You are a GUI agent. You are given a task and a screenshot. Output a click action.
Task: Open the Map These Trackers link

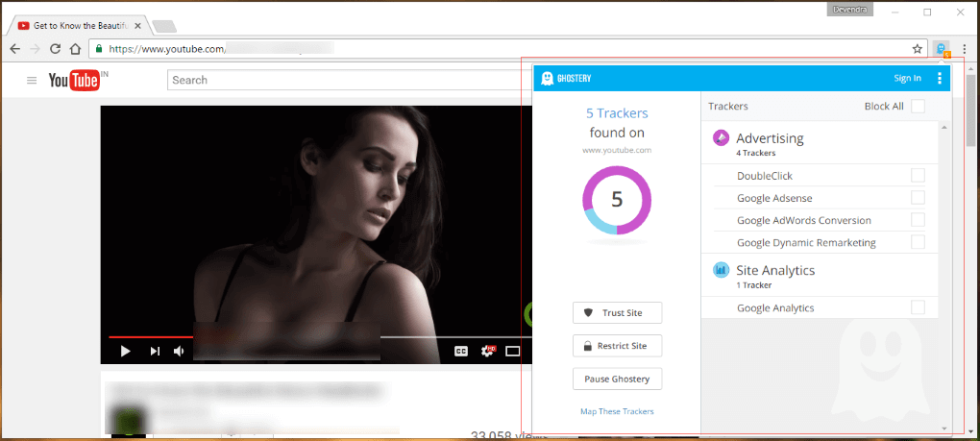(617, 411)
